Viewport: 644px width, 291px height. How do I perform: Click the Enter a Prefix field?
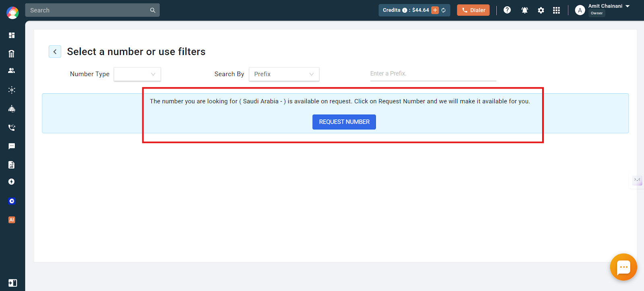coord(433,74)
